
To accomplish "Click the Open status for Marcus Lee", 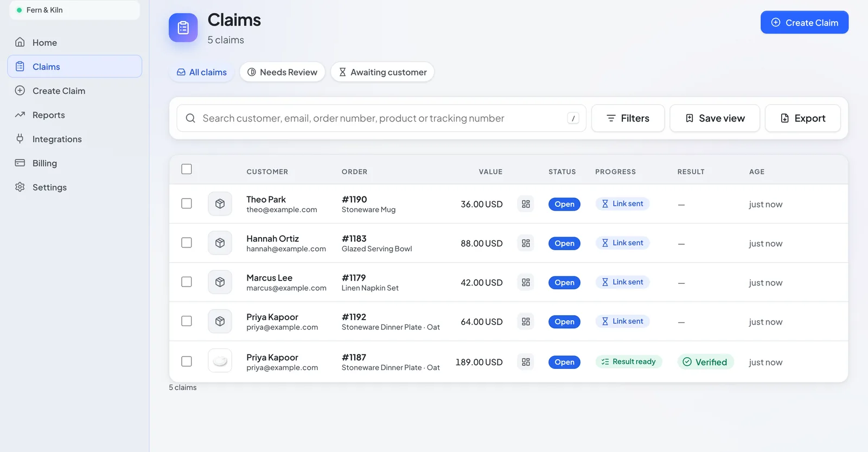I will click(x=564, y=282).
